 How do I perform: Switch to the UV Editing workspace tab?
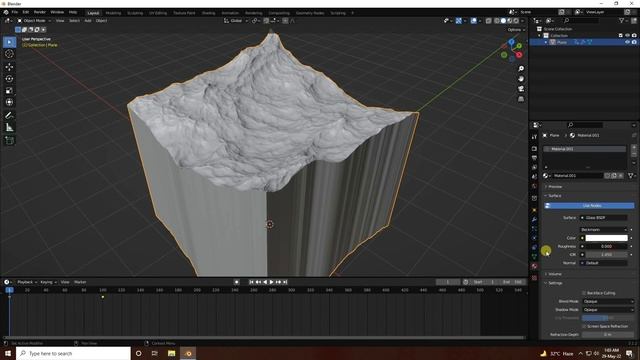tap(158, 13)
